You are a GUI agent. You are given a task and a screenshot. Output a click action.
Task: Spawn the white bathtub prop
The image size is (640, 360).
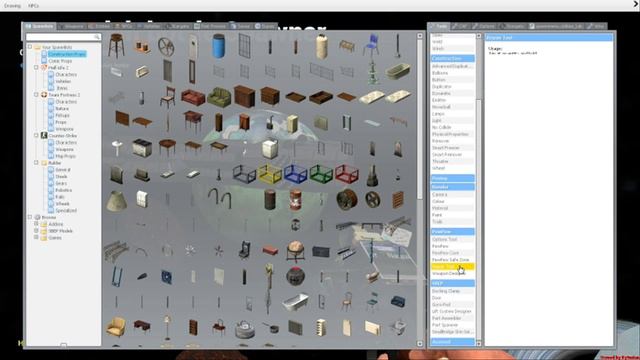click(x=296, y=302)
